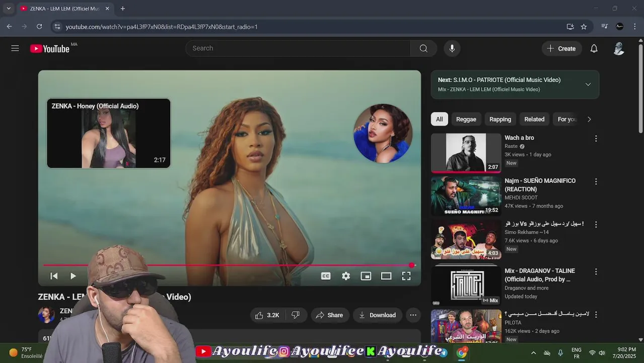
Task: Open options menu for Simo Rekhame video
Action: (596, 224)
